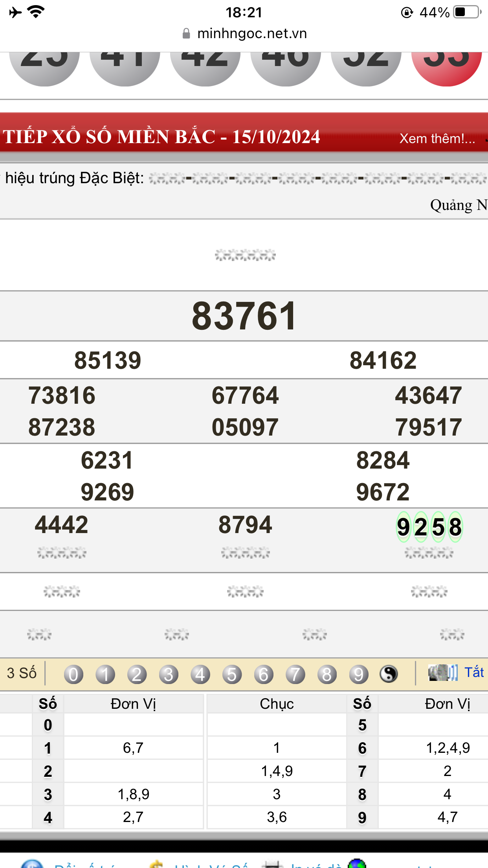Open Xem thêm link in red header
Screen dimensions: 488x868
[x=437, y=138]
